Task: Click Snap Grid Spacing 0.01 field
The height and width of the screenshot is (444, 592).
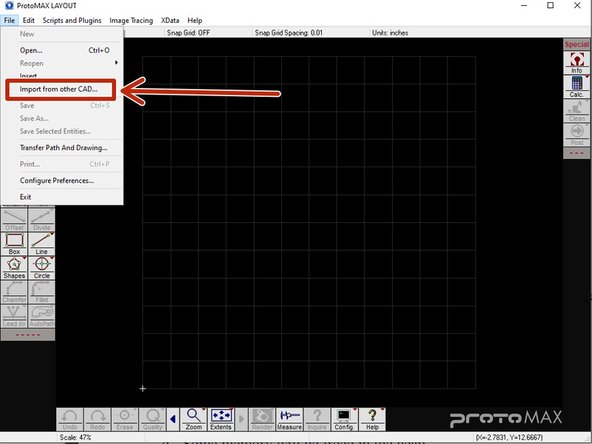Action: (x=288, y=33)
